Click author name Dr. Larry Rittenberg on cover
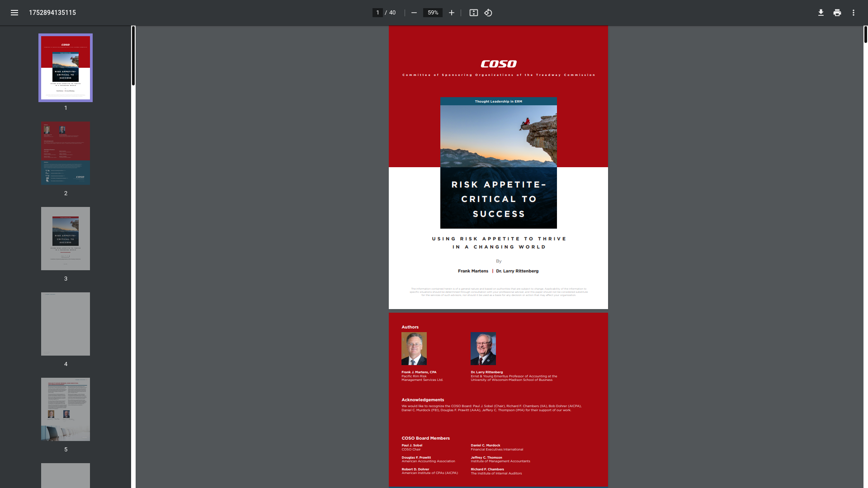 click(x=517, y=271)
